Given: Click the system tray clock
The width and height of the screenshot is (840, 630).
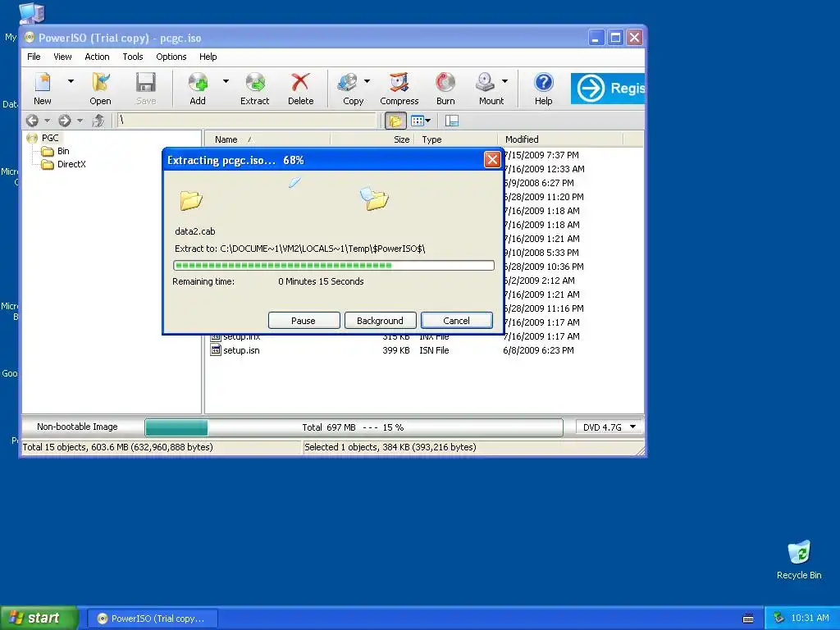Looking at the screenshot, I should point(810,619).
